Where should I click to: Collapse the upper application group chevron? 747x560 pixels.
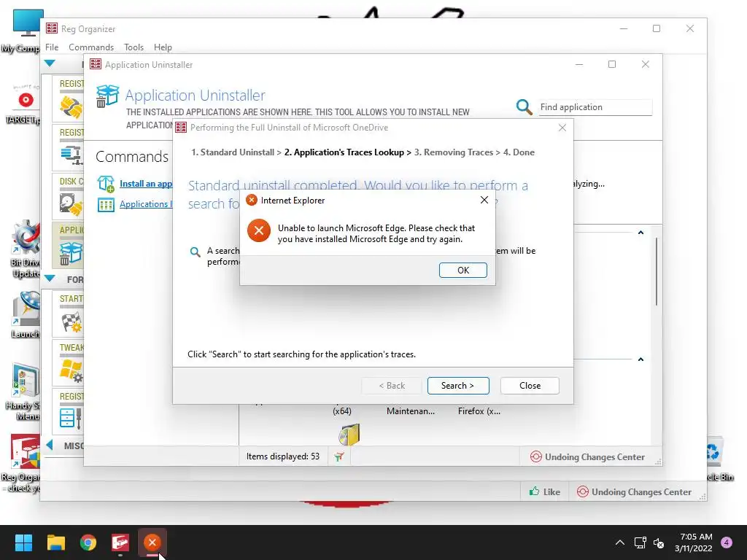click(640, 233)
